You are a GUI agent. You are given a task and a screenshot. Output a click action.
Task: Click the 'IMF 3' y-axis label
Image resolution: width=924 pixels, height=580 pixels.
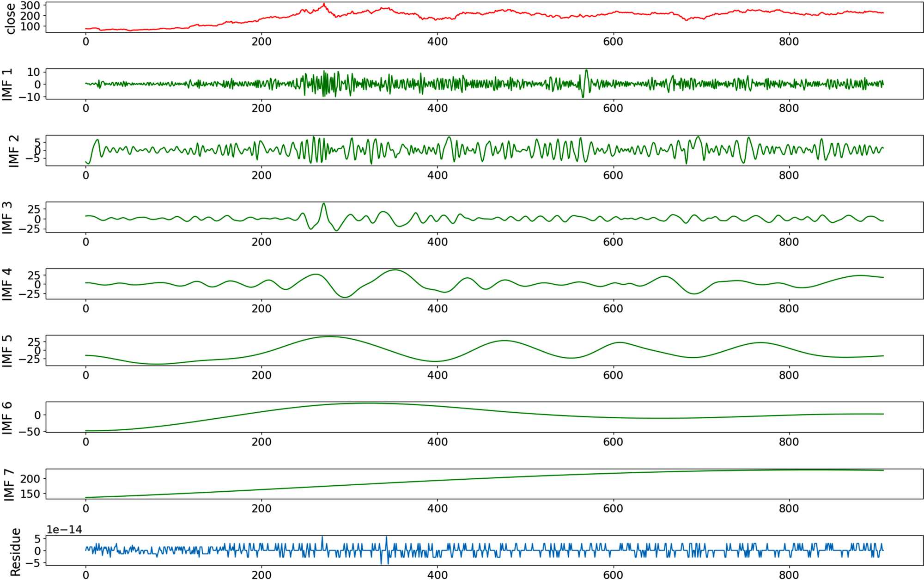pyautogui.click(x=7, y=218)
